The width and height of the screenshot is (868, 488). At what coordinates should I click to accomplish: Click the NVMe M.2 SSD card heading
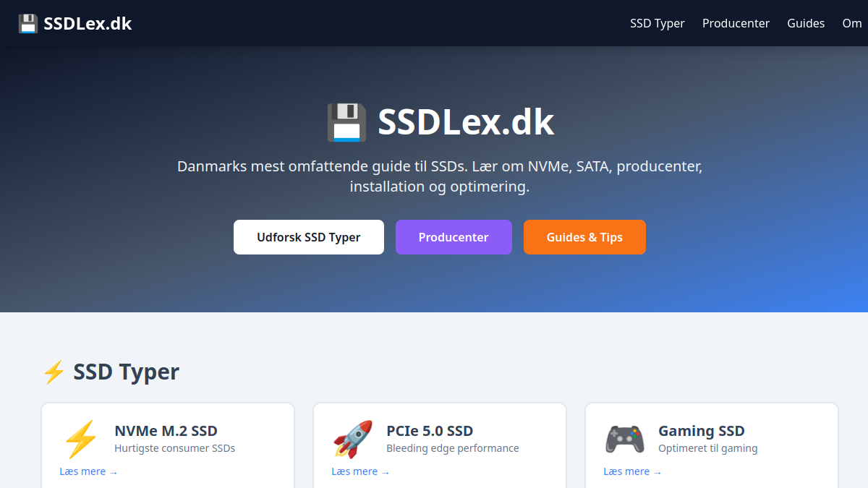(166, 430)
